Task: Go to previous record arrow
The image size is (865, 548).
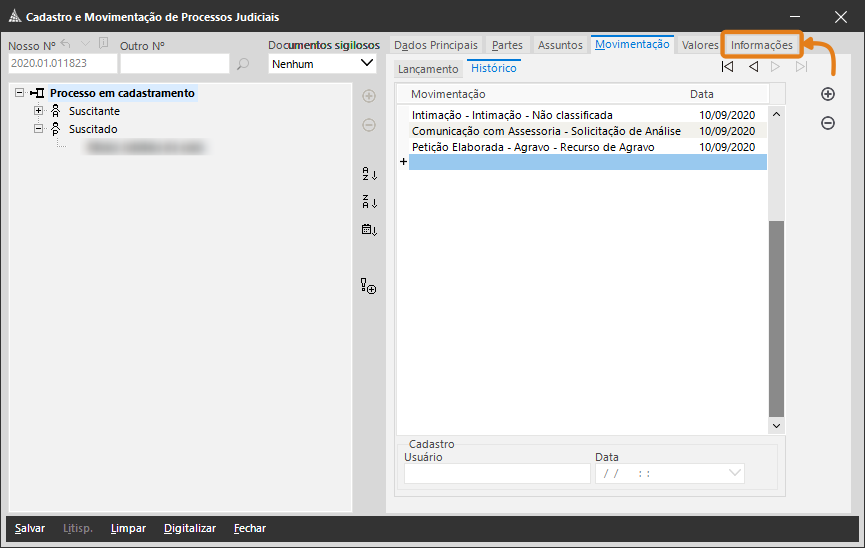Action: 752,67
